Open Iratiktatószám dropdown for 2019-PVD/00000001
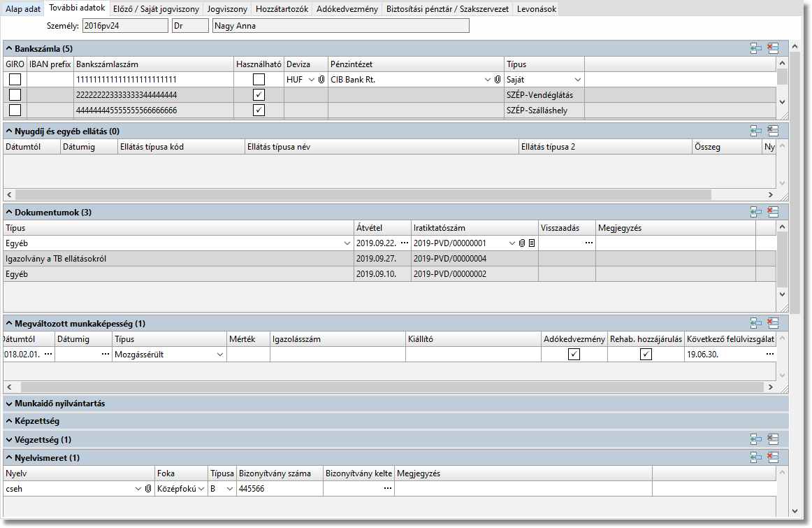This screenshot has width=812, height=528. pos(512,243)
